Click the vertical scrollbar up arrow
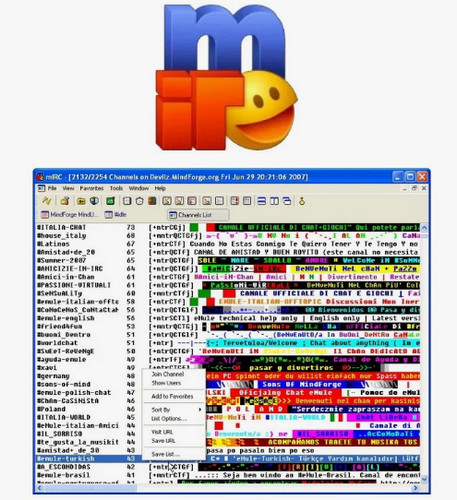Screen dimensions: 457x500 point(424,228)
